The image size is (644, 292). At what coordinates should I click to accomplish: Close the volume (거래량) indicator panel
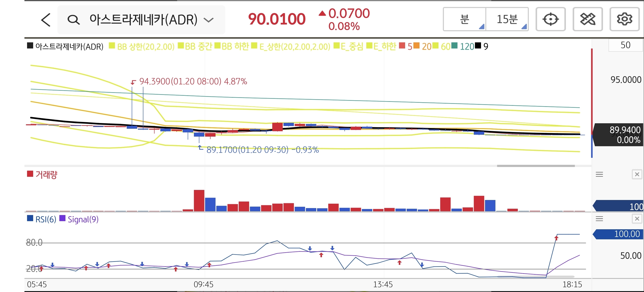[x=637, y=174]
